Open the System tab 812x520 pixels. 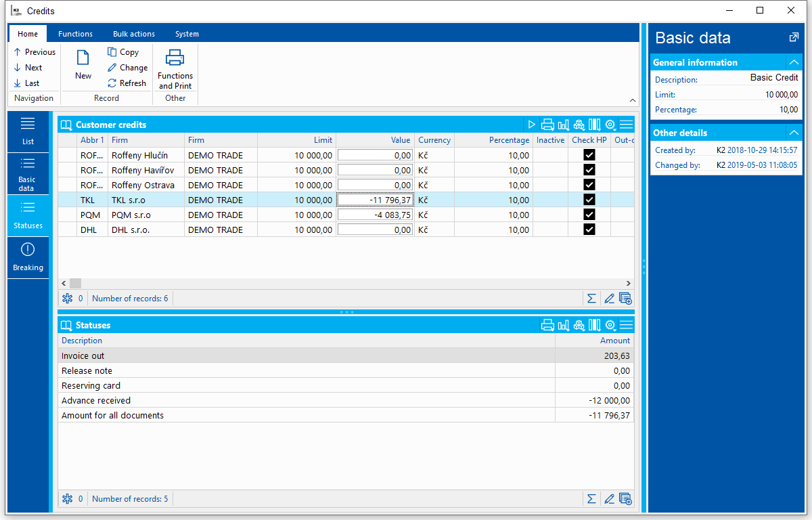187,34
